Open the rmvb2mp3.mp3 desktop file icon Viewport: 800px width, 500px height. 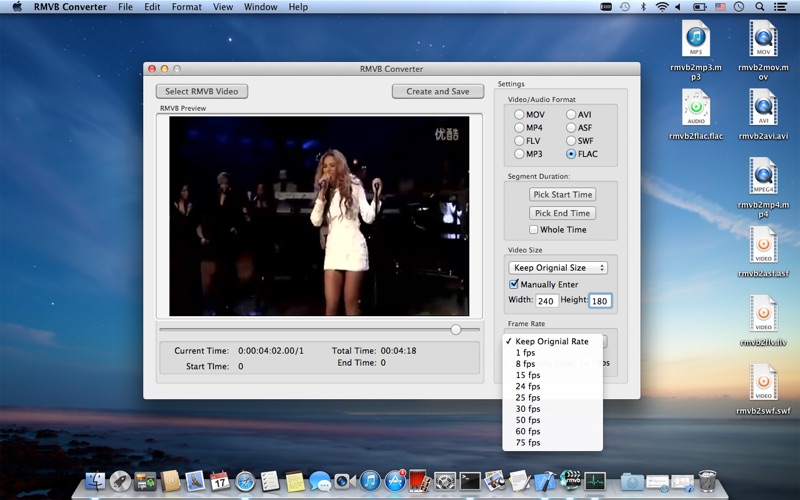point(695,38)
